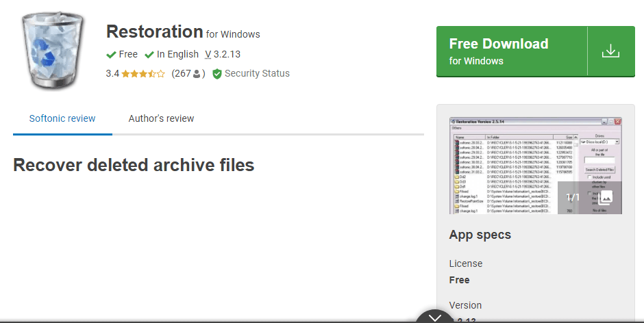
Task: Click the 'Recover deleted archive files' heading
Action: click(134, 165)
